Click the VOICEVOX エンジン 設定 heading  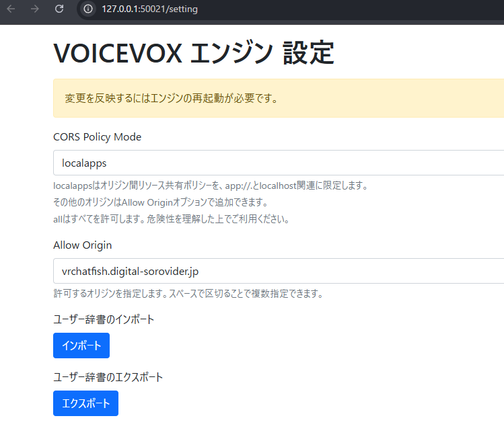coord(194,53)
